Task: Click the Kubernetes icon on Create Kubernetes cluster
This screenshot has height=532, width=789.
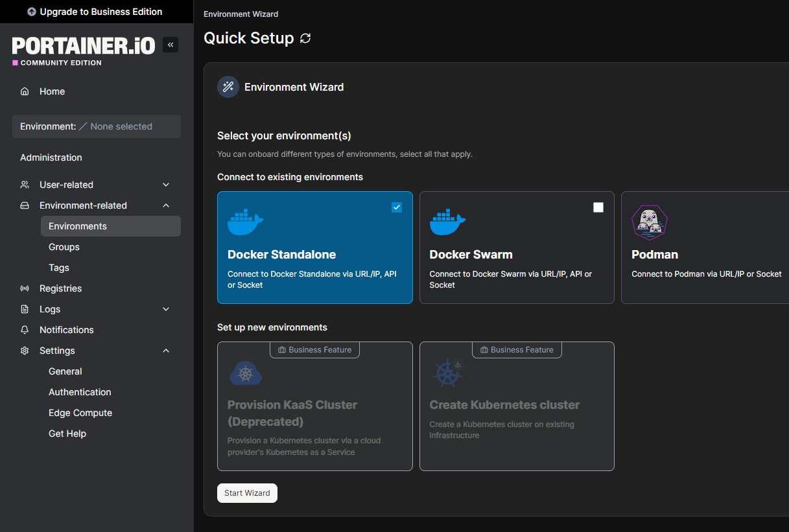Action: pyautogui.click(x=447, y=373)
